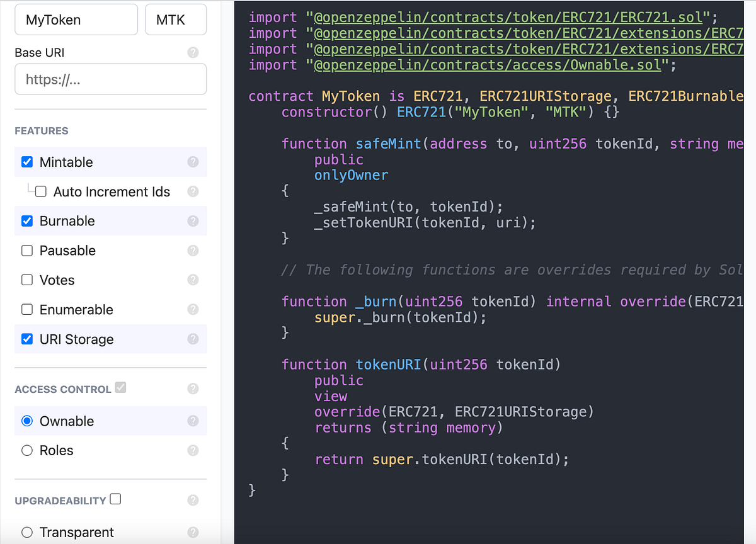
Task: Open help tooltip for Base URI
Action: (193, 53)
